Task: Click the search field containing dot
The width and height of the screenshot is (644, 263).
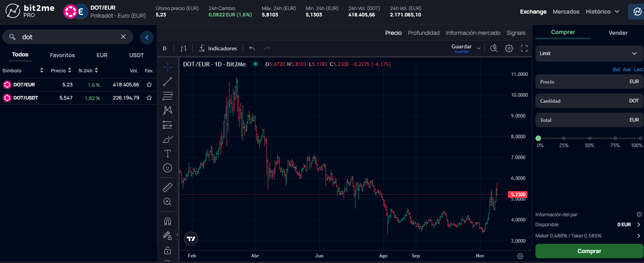Action: coord(68,37)
